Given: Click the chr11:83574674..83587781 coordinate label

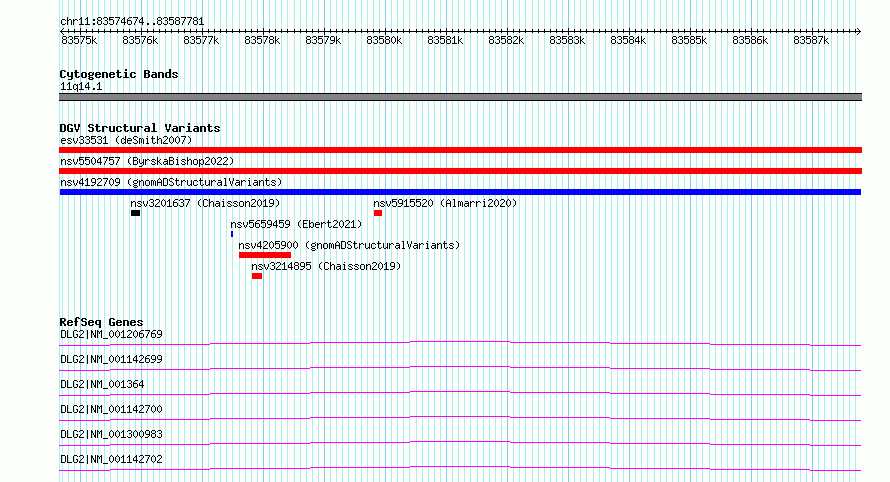Looking at the screenshot, I should (132, 21).
